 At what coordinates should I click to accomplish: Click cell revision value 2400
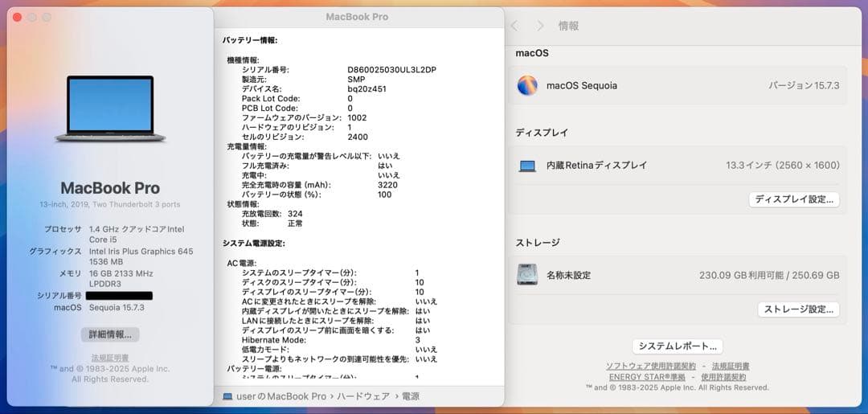click(x=358, y=137)
